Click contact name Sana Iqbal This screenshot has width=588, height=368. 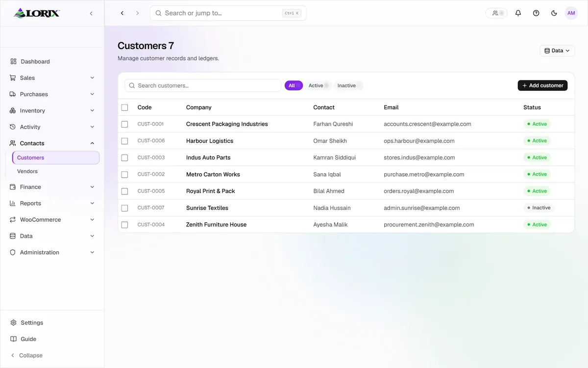327,174
